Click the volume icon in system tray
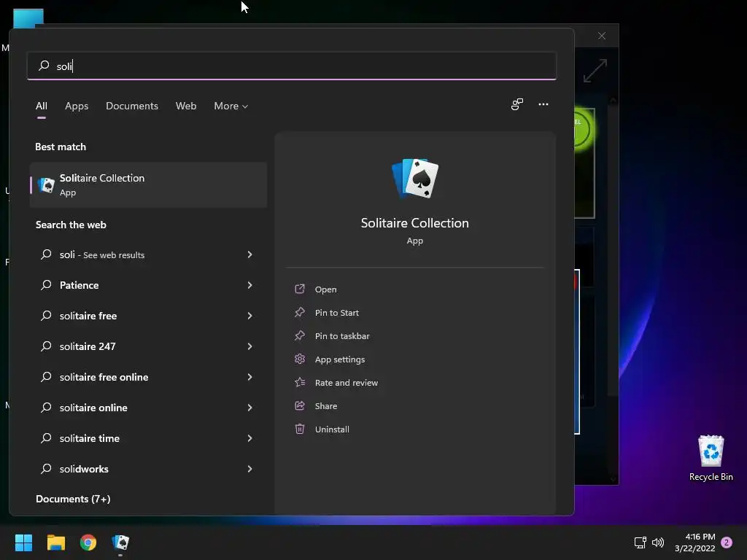 pos(658,542)
